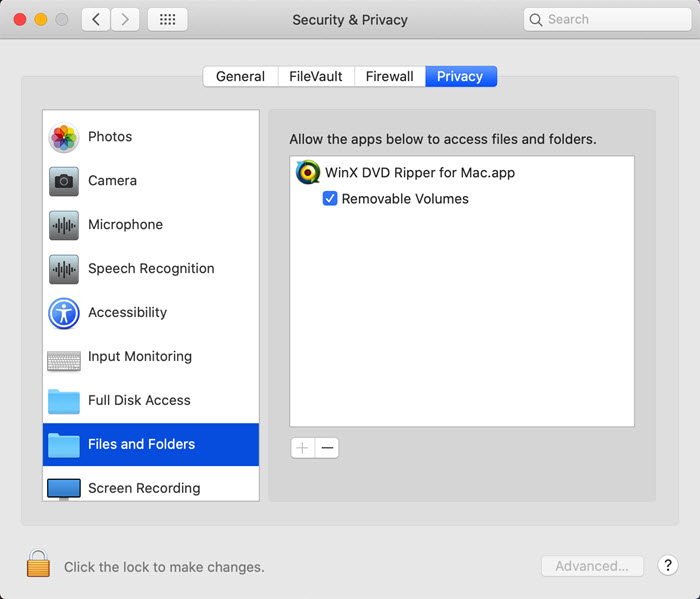Viewport: 700px width, 599px height.
Task: Click the Advanced… button
Action: 592,566
